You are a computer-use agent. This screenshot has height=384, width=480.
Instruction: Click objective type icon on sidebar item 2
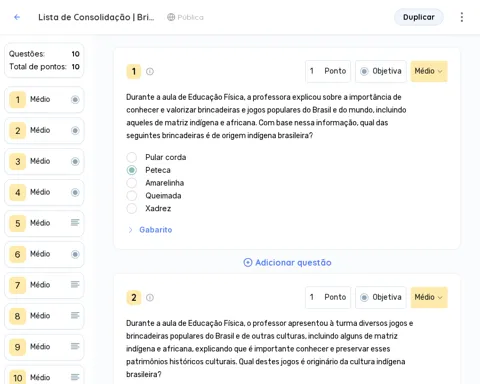[x=75, y=131]
